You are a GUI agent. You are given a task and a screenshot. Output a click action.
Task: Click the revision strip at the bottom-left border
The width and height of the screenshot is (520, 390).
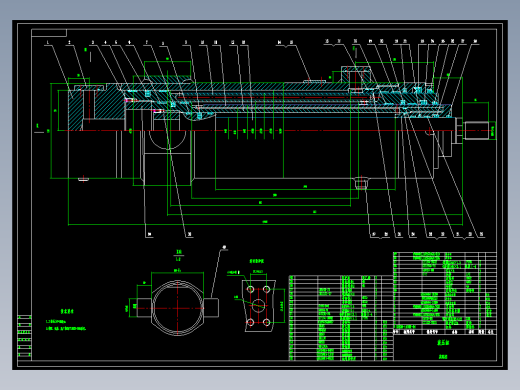24,337
